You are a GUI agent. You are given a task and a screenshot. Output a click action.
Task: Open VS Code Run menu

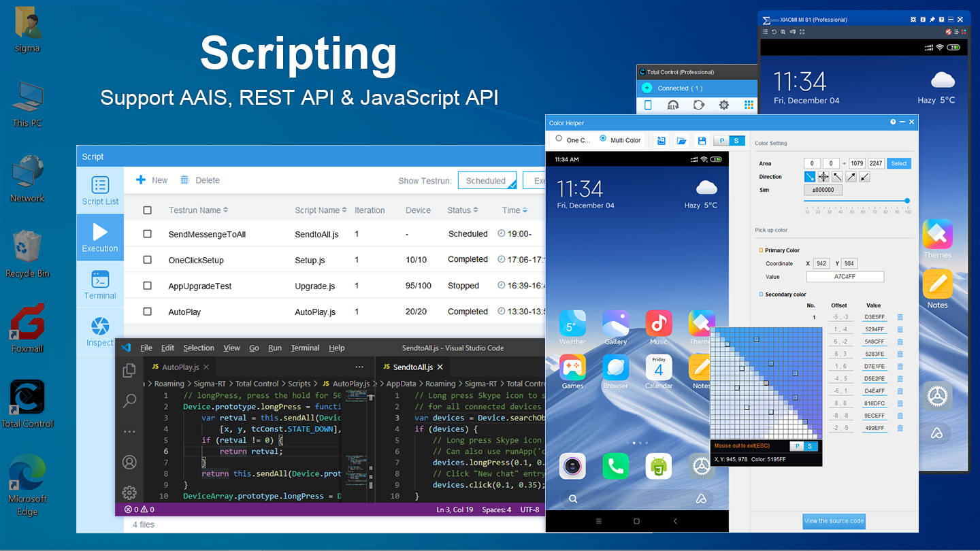tap(275, 348)
